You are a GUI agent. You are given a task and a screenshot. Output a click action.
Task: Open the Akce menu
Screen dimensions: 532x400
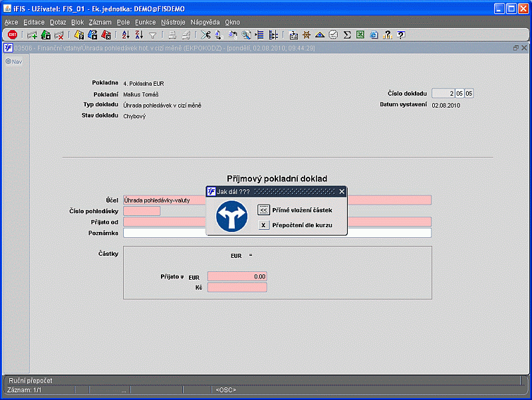point(11,22)
